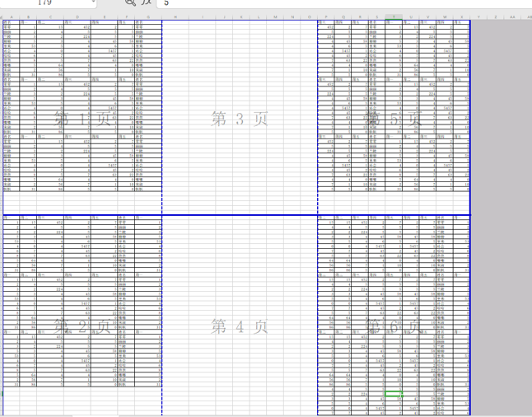Select column R via its header
Viewport: 532px width, 417px height.
[360, 17]
